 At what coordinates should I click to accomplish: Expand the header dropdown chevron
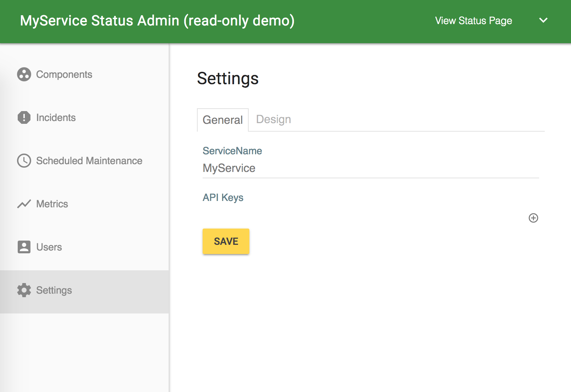[x=543, y=21]
